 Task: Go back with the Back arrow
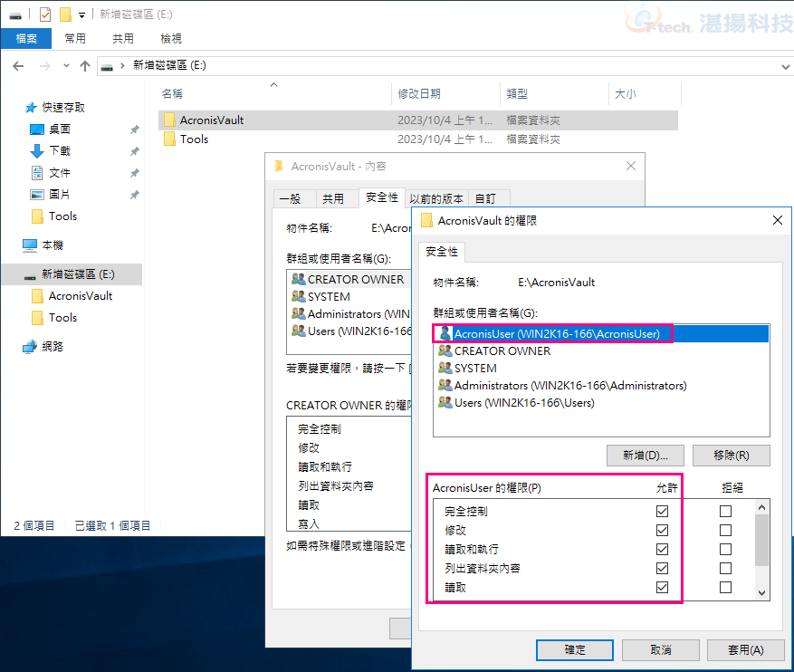tap(18, 66)
